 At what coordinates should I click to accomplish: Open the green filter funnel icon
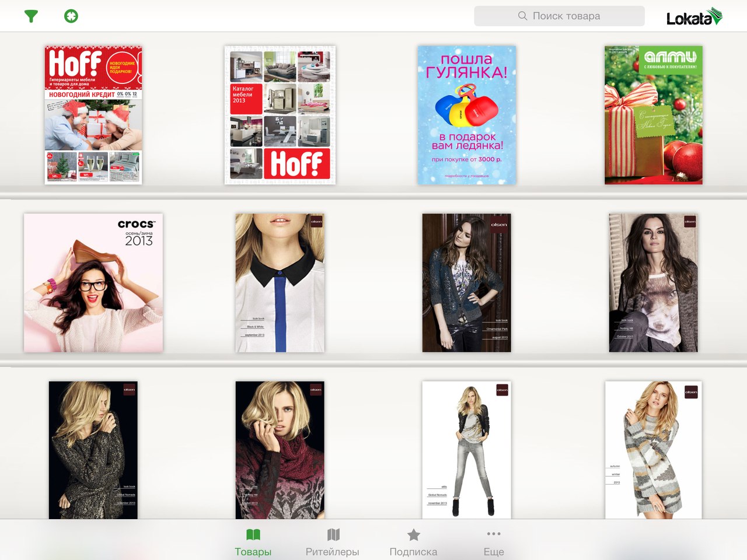point(31,16)
